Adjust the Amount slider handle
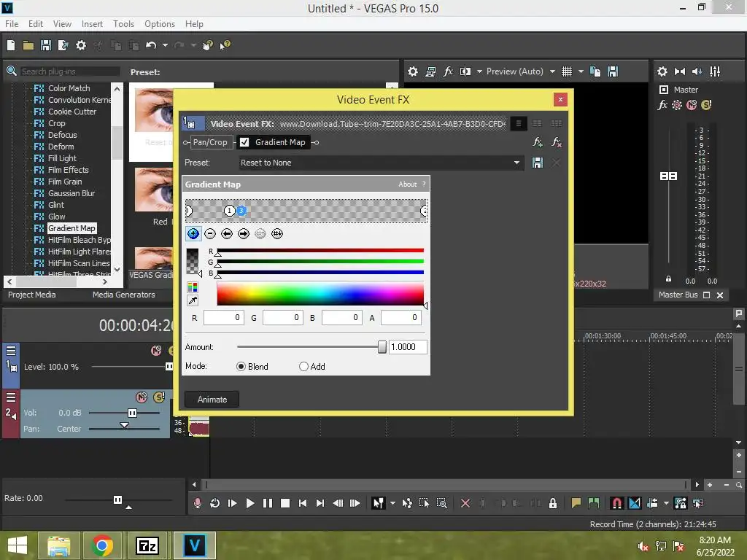 pos(382,347)
